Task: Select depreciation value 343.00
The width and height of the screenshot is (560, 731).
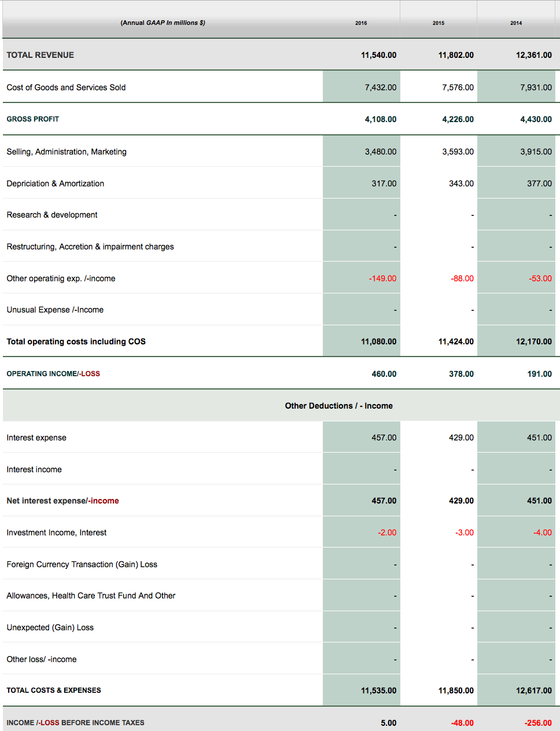Action: point(461,183)
